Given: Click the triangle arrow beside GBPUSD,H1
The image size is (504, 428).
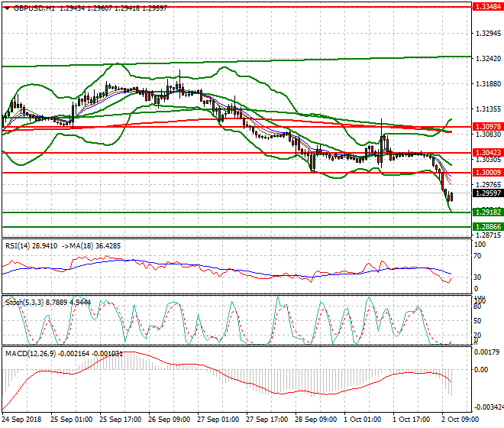Looking at the screenshot, I should pos(6,6).
